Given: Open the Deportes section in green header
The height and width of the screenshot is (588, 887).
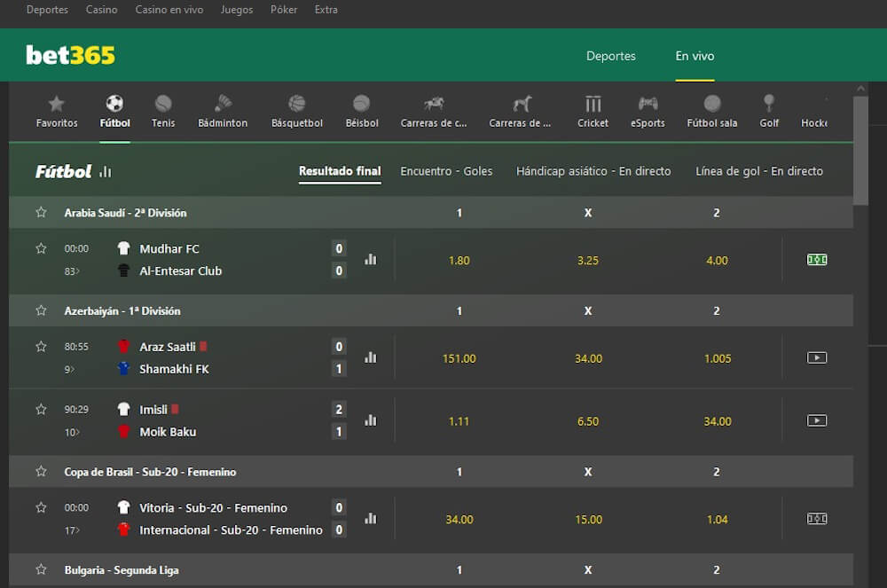Looking at the screenshot, I should click(611, 56).
